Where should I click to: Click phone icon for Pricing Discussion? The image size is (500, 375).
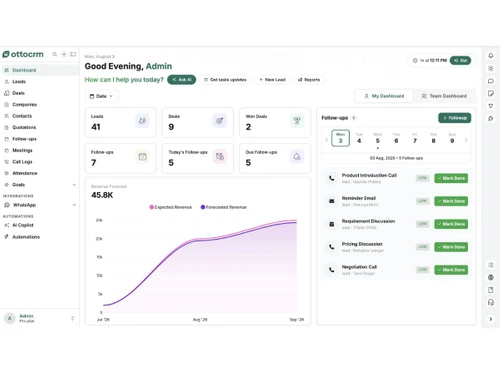(332, 247)
